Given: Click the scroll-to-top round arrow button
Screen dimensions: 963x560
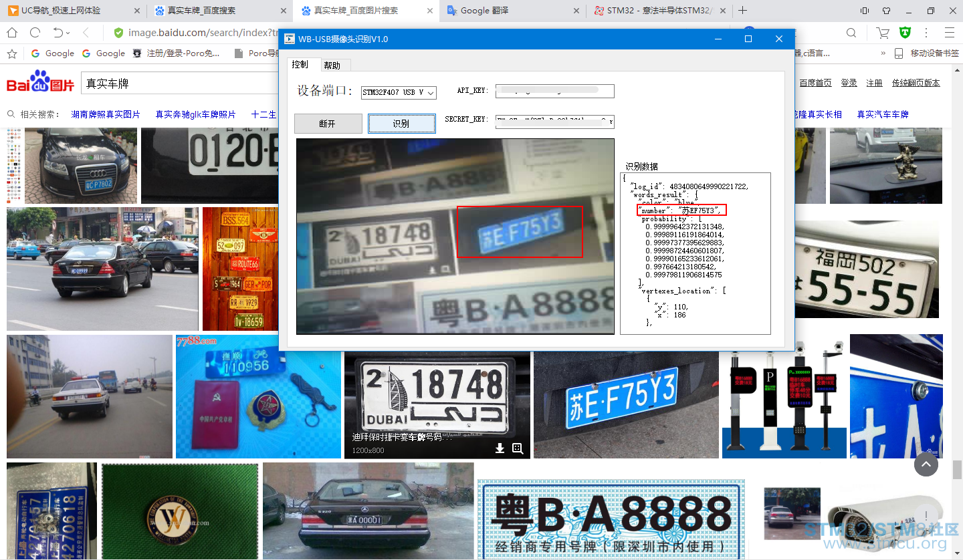Looking at the screenshot, I should click(x=926, y=464).
